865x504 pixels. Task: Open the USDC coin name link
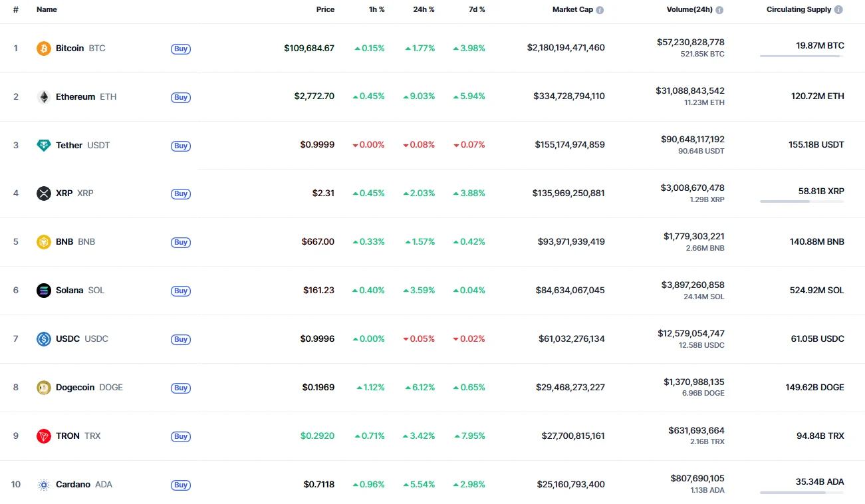pos(68,339)
